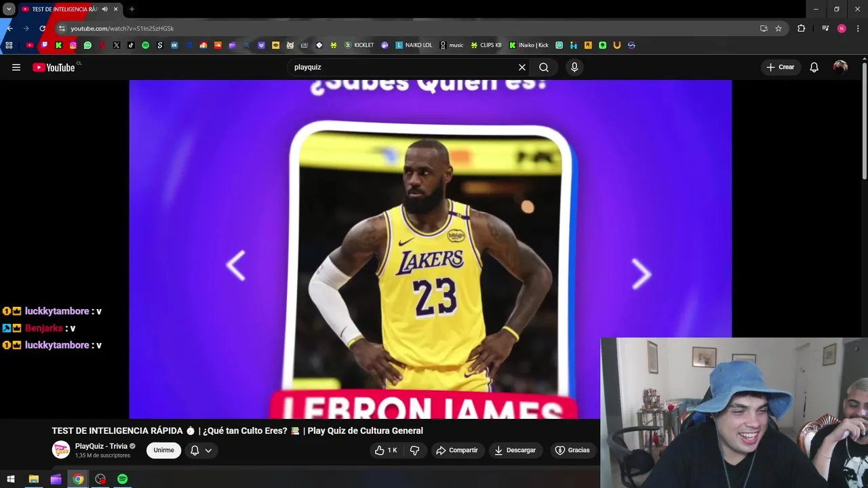Open YouTube notifications bell
This screenshot has width=868, height=488.
[x=814, y=67]
